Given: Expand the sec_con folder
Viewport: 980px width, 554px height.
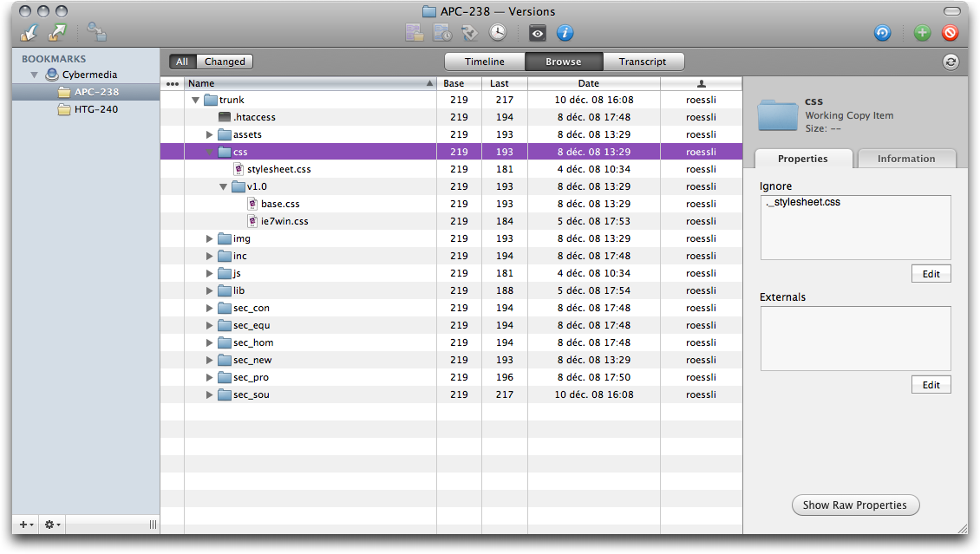Looking at the screenshot, I should 209,308.
